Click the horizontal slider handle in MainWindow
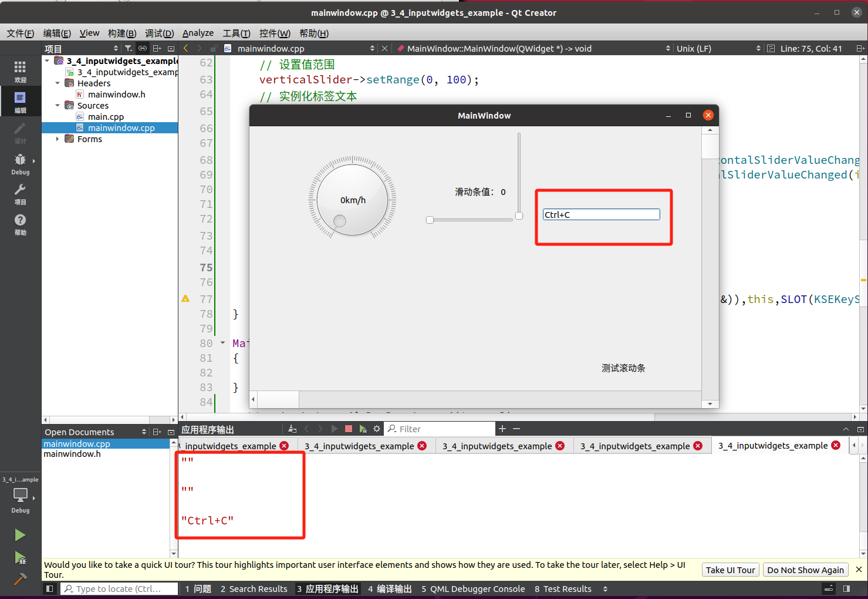Screen dimensions: 868x599 tap(430, 220)
